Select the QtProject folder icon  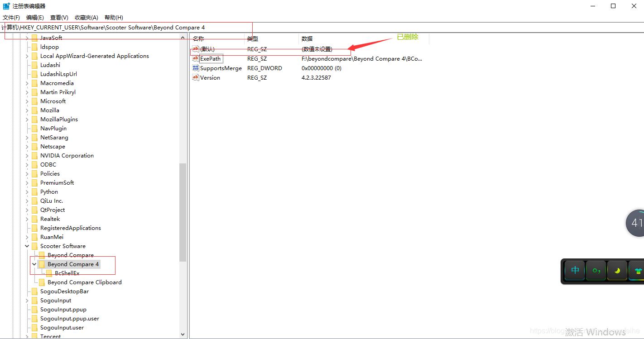[35, 210]
